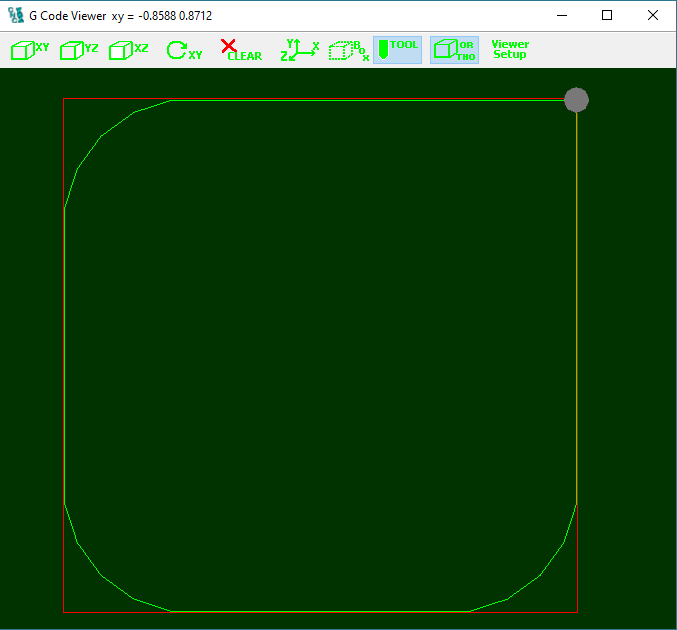Clear the viewer with red X
The image size is (677, 630).
pos(240,50)
